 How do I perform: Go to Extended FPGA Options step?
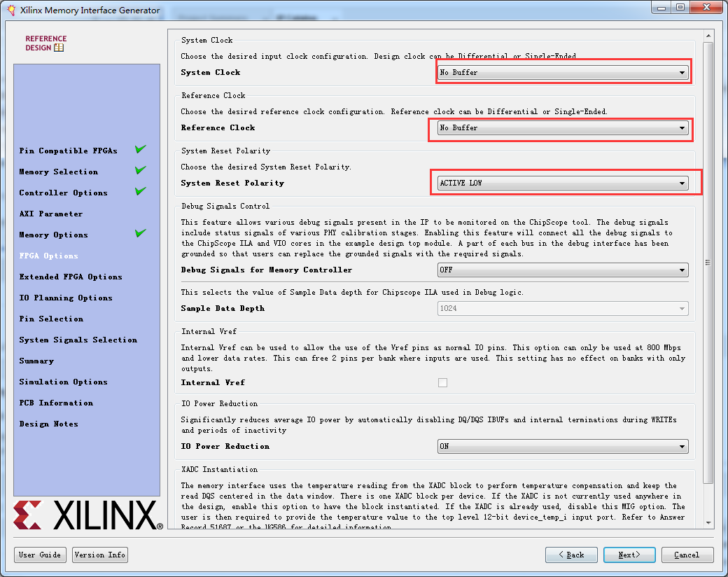pos(71,277)
